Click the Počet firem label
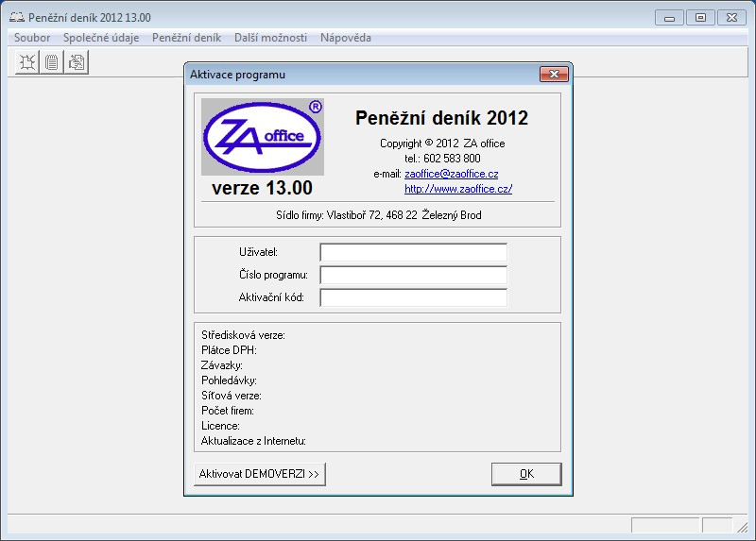756x541 pixels. click(x=228, y=411)
